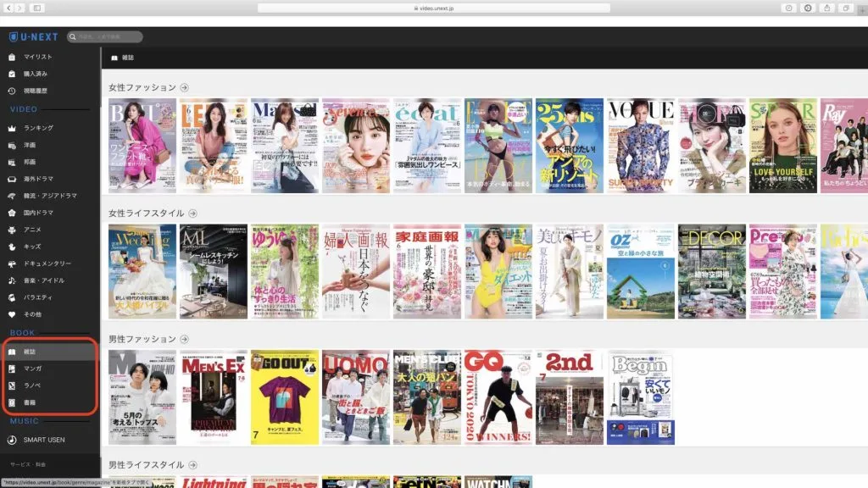This screenshot has height=488, width=868.
Task: Click the U-NEXT search field
Action: (x=105, y=37)
